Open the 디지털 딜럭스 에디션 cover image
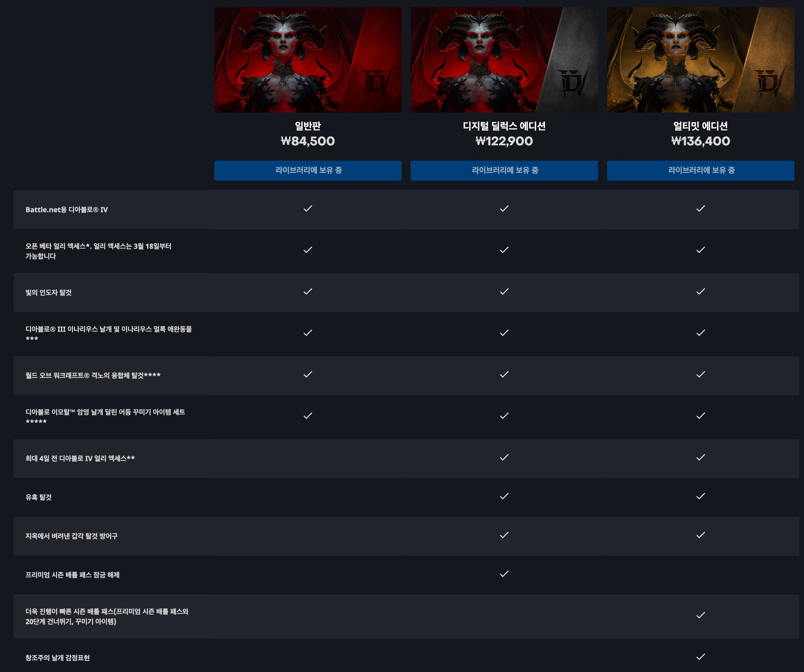This screenshot has width=804, height=672. click(x=504, y=60)
